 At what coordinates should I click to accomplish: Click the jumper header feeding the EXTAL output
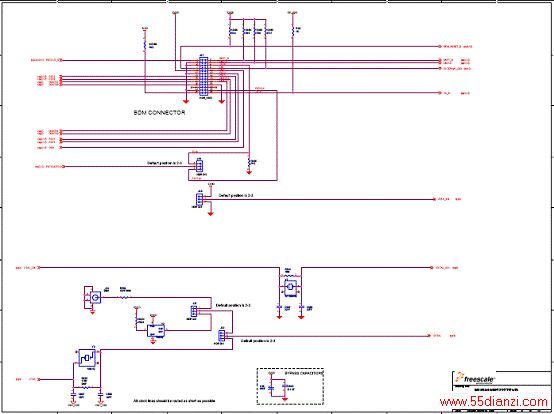(222, 336)
